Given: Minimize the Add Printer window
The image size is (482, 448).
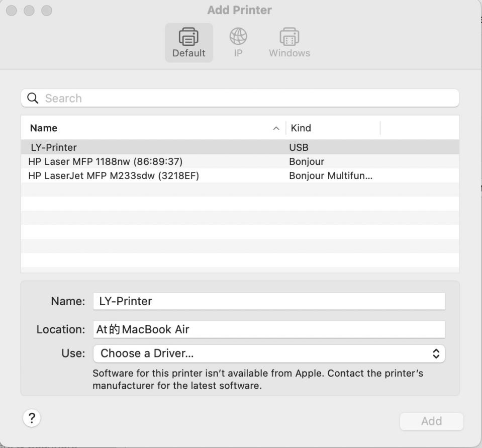Looking at the screenshot, I should tap(29, 11).
